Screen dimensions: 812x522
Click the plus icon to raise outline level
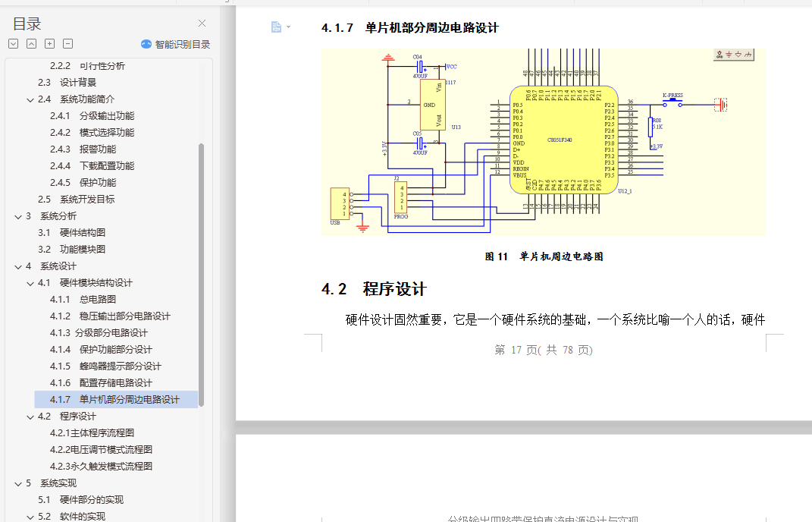click(50, 44)
